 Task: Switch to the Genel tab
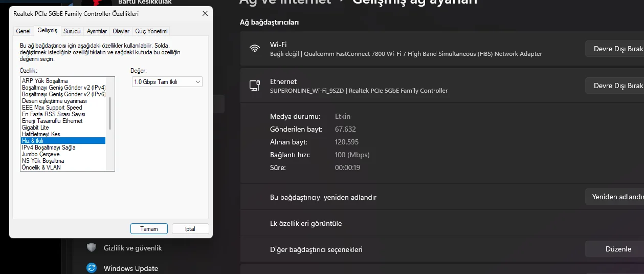tap(24, 31)
